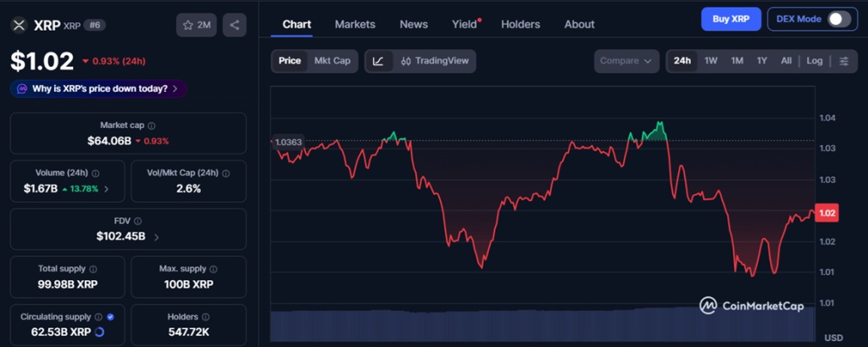The image size is (868, 347).
Task: Open the Chart tab
Action: pyautogui.click(x=297, y=25)
